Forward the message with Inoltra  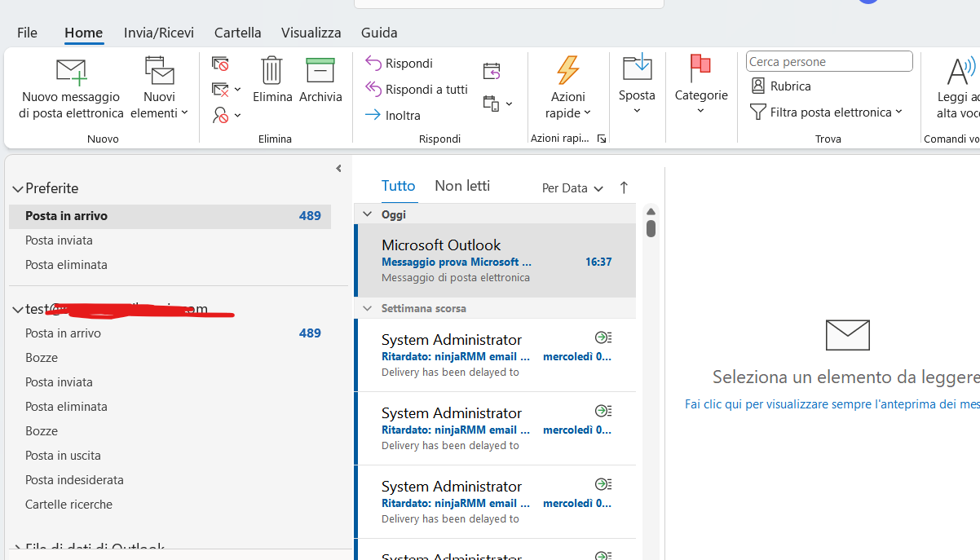tap(392, 116)
